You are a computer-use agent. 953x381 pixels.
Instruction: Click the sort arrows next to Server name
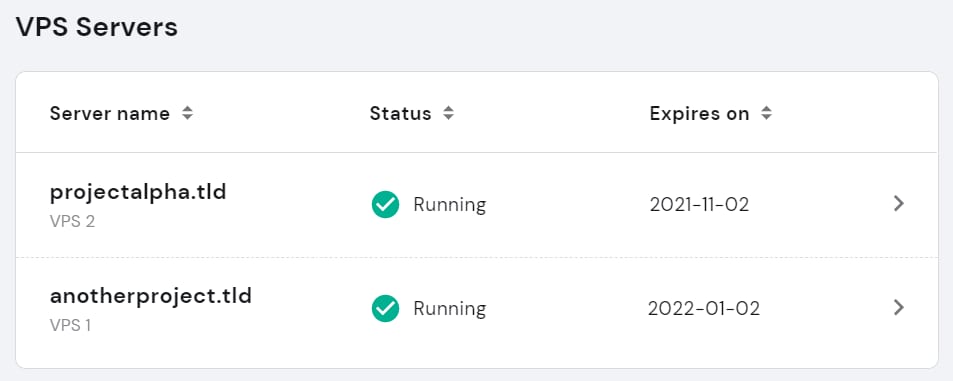188,113
